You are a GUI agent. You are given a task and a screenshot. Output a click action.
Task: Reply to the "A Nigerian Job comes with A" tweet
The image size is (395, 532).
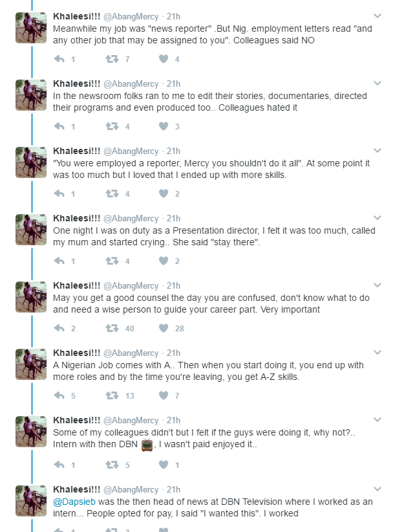(59, 395)
